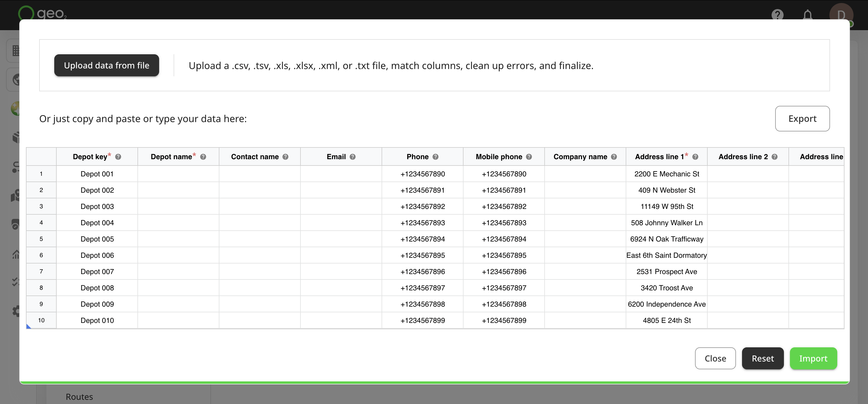Click the Mobile phone help icon

tap(529, 157)
